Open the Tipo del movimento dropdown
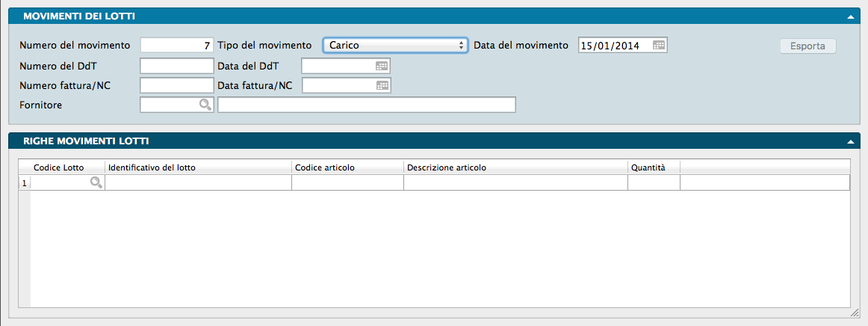The height and width of the screenshot is (326, 868). 395,45
